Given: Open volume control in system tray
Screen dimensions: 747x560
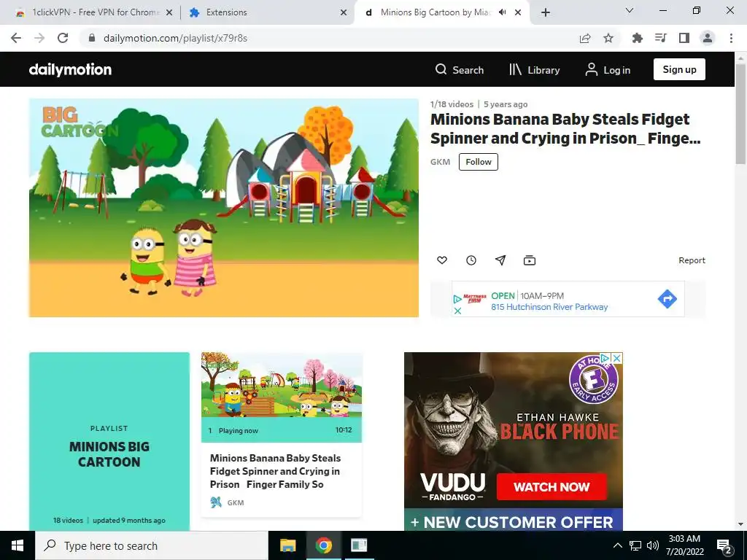Looking at the screenshot, I should [x=653, y=545].
